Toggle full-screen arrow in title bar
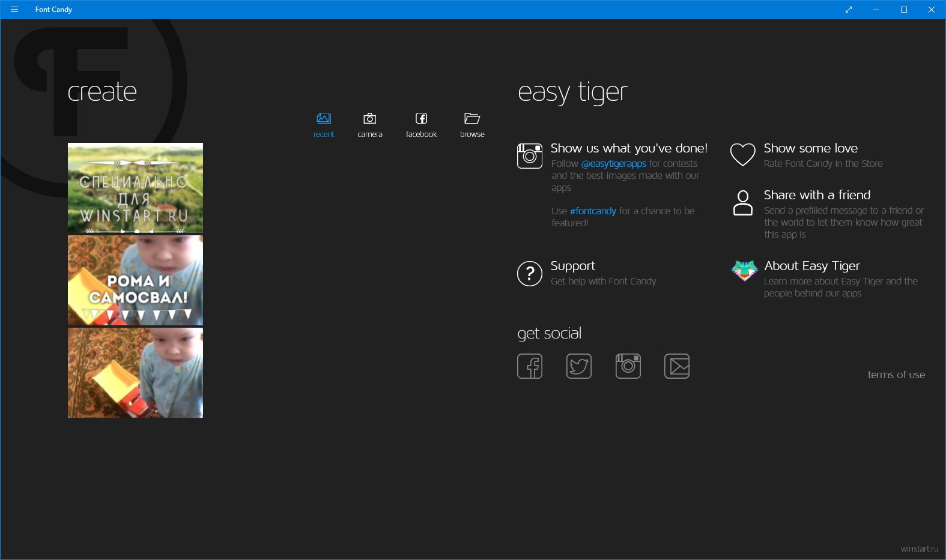Viewport: 946px width, 560px height. (849, 10)
